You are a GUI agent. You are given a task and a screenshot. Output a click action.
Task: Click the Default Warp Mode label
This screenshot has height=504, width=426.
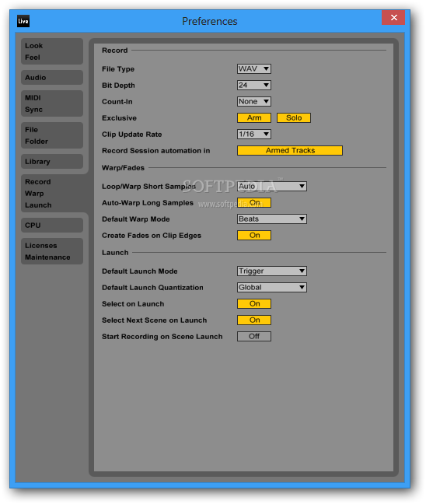coord(135,219)
